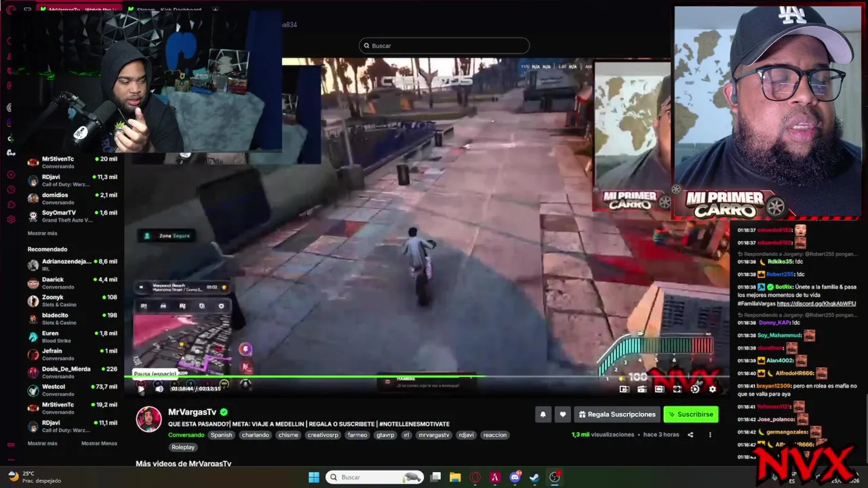Open Jefrain channel in Recomendado
The image size is (868, 488).
73,354
